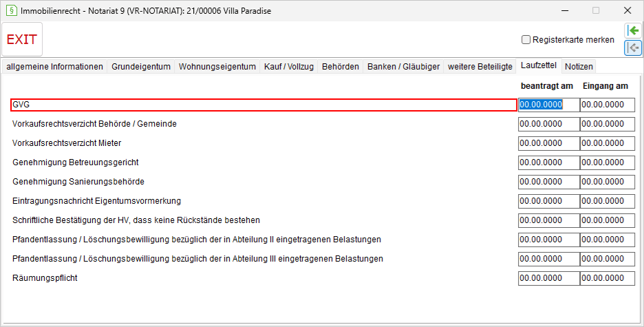644x327 pixels.
Task: Open the Wohnungseigentum tab
Action: click(x=217, y=67)
